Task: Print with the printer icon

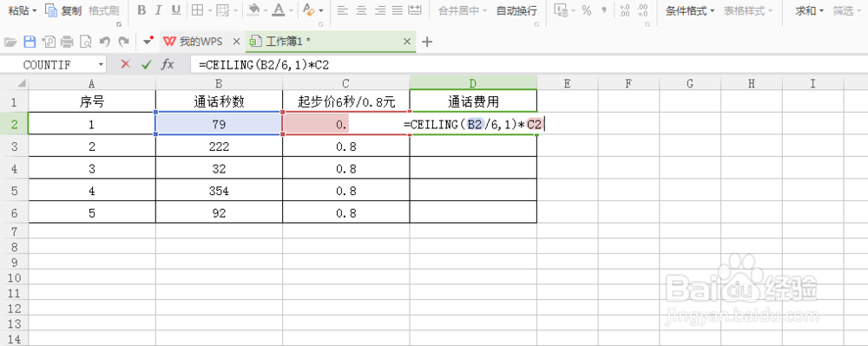Action: [67, 41]
